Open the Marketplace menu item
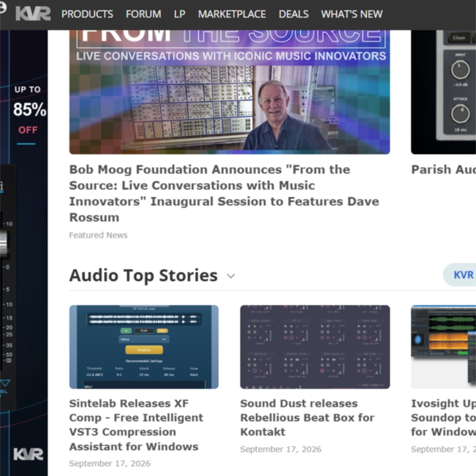 point(232,14)
